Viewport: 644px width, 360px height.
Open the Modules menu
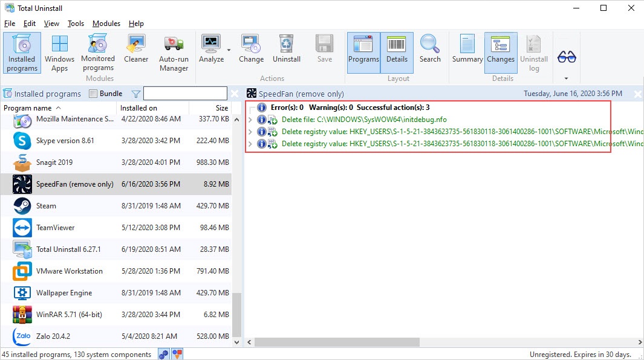tap(106, 24)
